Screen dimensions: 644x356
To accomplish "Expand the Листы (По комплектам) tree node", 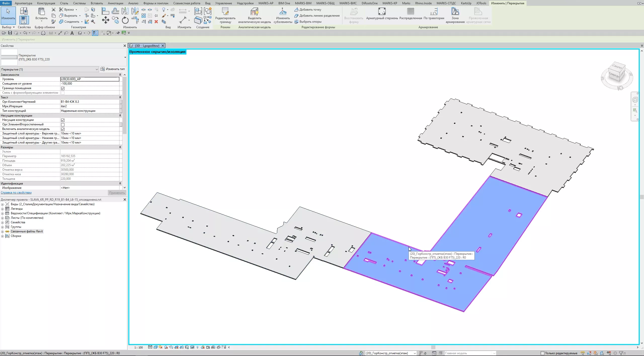I will coord(3,218).
